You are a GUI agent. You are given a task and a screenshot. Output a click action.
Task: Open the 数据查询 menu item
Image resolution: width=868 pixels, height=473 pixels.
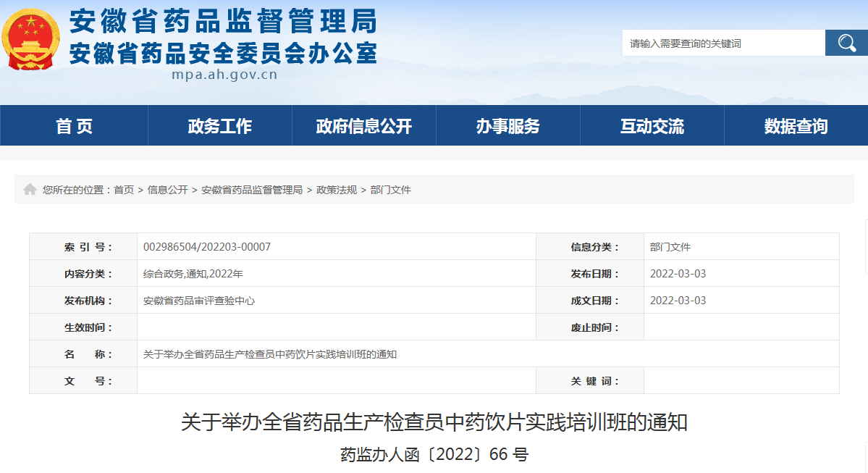tap(796, 125)
